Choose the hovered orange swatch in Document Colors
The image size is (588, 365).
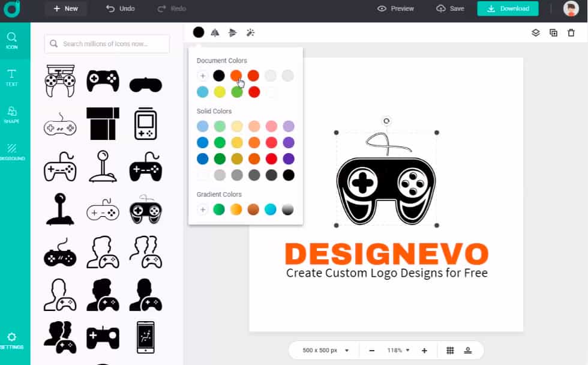[x=236, y=76]
